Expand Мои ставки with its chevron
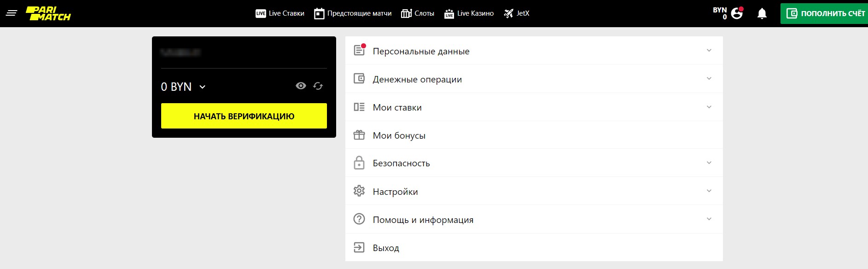 (x=709, y=107)
